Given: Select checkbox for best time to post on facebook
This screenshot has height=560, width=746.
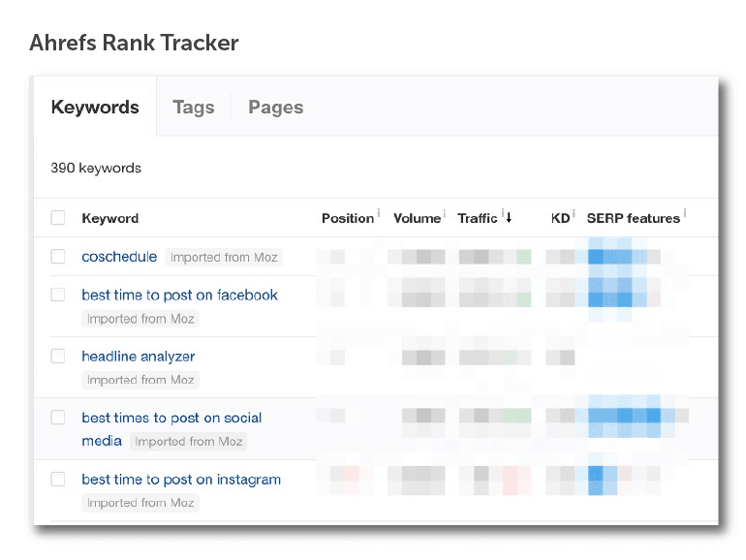Looking at the screenshot, I should 58,295.
